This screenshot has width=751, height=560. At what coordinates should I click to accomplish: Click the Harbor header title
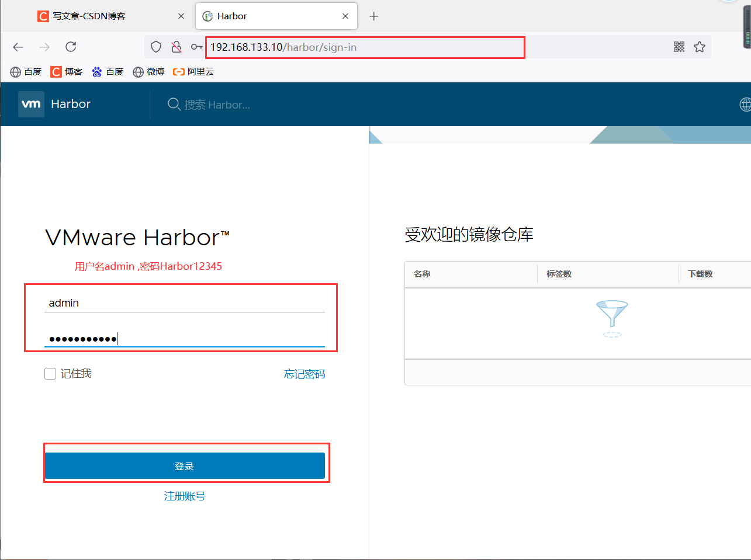(x=71, y=104)
